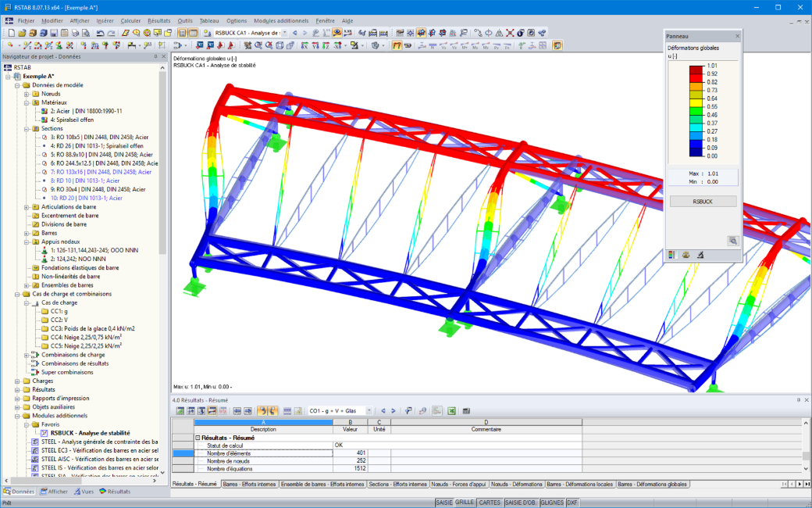Click the balance-scale factors icon in Panneau
The width and height of the screenshot is (812, 508).
click(686, 255)
